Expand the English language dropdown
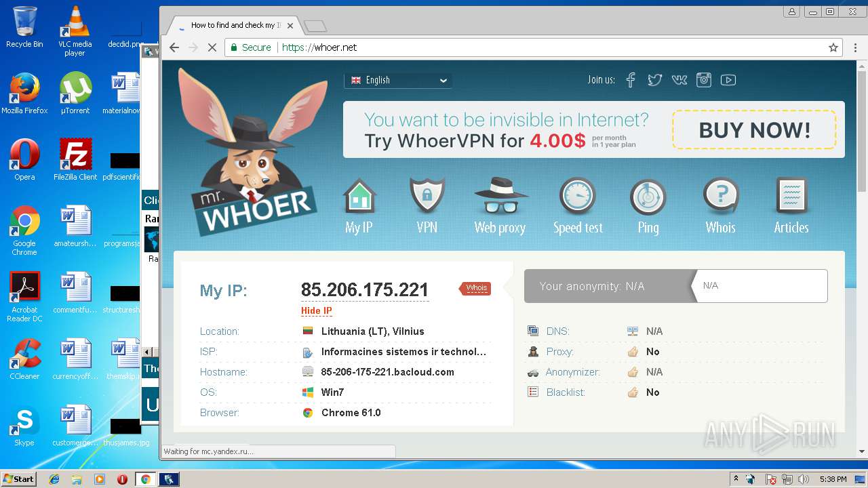868x488 pixels. pyautogui.click(x=398, y=80)
